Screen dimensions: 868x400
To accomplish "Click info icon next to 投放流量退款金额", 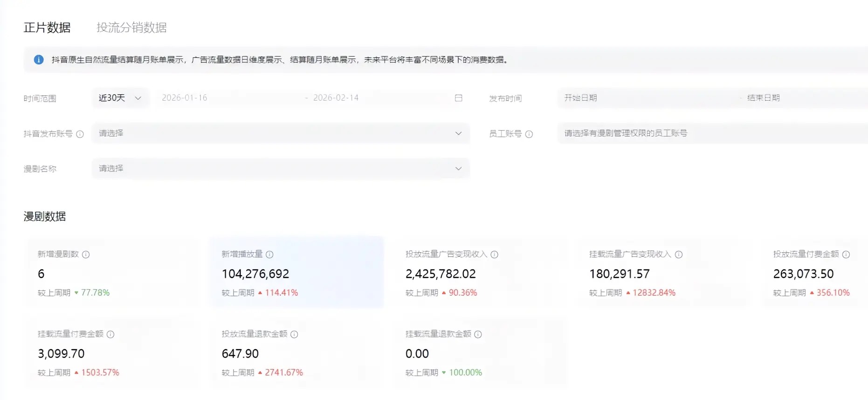I will (294, 334).
